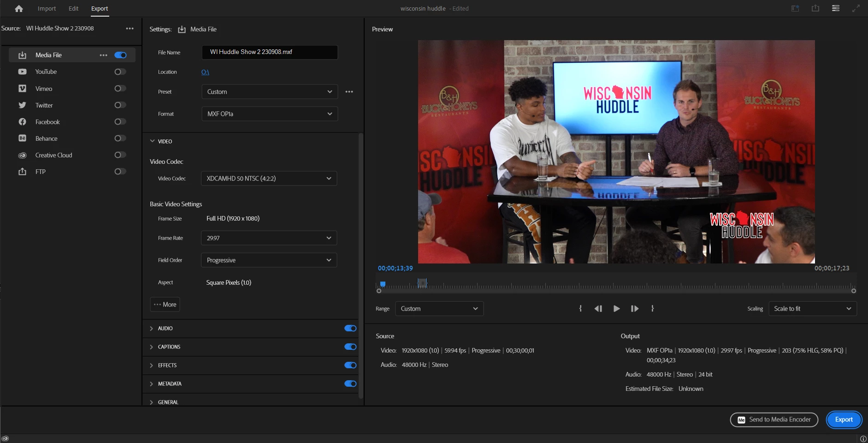
Task: Open the Format dropdown showing MXF OP1a
Action: coord(270,114)
